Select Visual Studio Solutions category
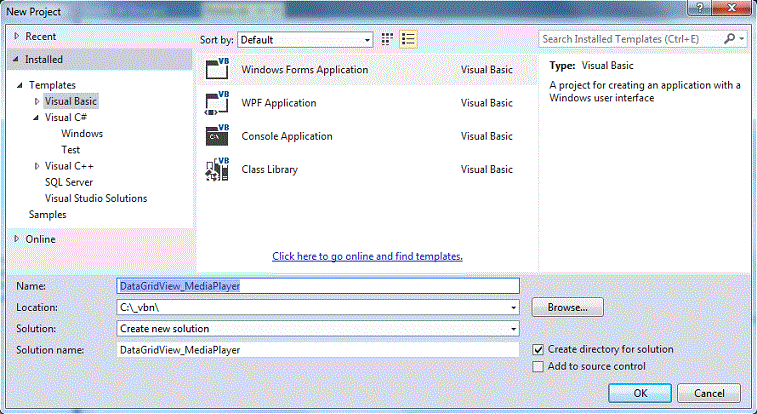This screenshot has height=414, width=757. point(96,198)
